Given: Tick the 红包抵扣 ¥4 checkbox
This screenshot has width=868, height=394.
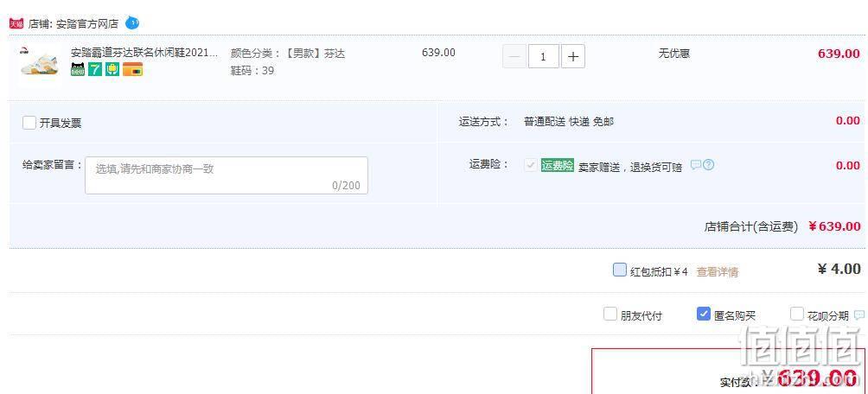Looking at the screenshot, I should (x=620, y=270).
